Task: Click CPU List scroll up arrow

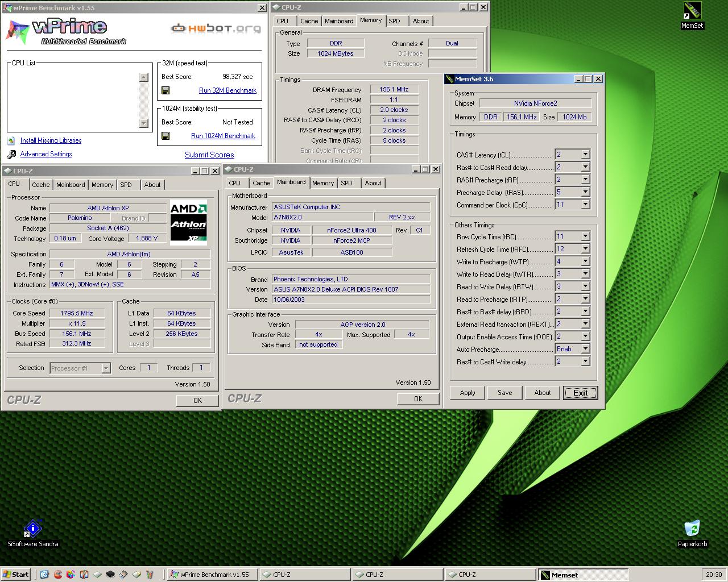Action: [144, 78]
